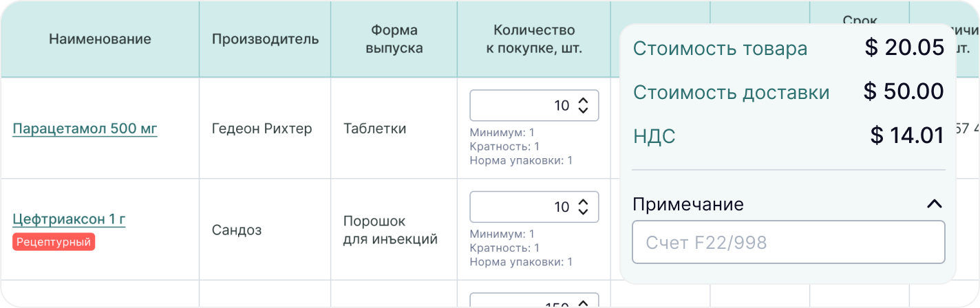Viewport: 980px width, 308px height.
Task: Open the Парацетамол 500 мг link
Action: tap(85, 129)
